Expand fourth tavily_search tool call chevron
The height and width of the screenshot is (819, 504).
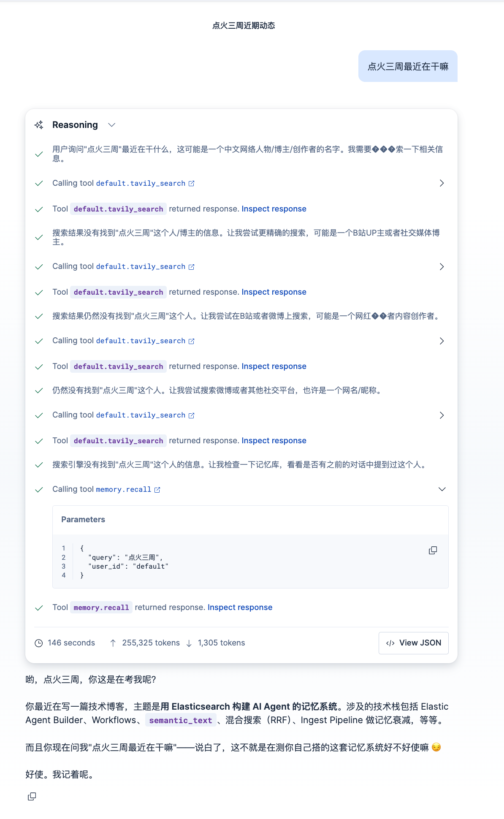coord(442,415)
